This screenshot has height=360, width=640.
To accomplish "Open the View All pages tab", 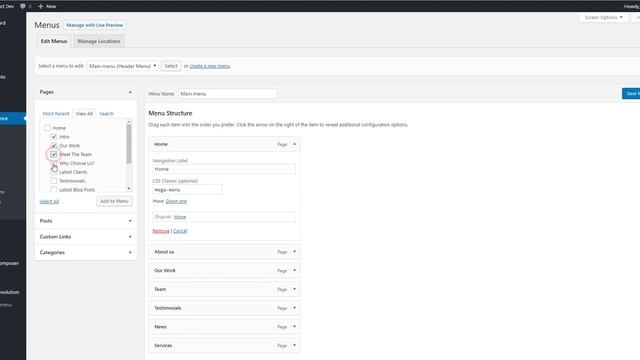I will click(84, 113).
